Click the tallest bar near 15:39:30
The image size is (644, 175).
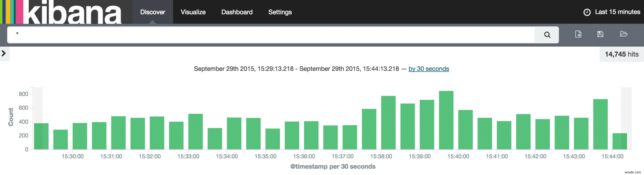pyautogui.click(x=446, y=120)
